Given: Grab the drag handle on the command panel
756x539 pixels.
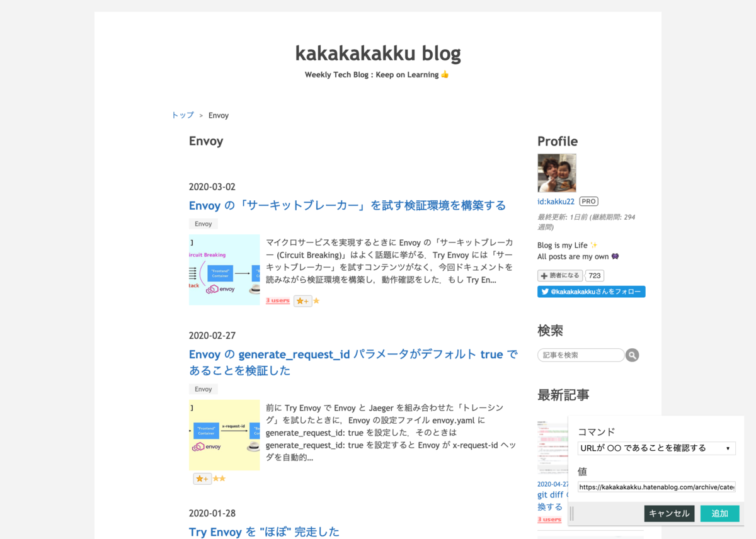Looking at the screenshot, I should pyautogui.click(x=572, y=513).
